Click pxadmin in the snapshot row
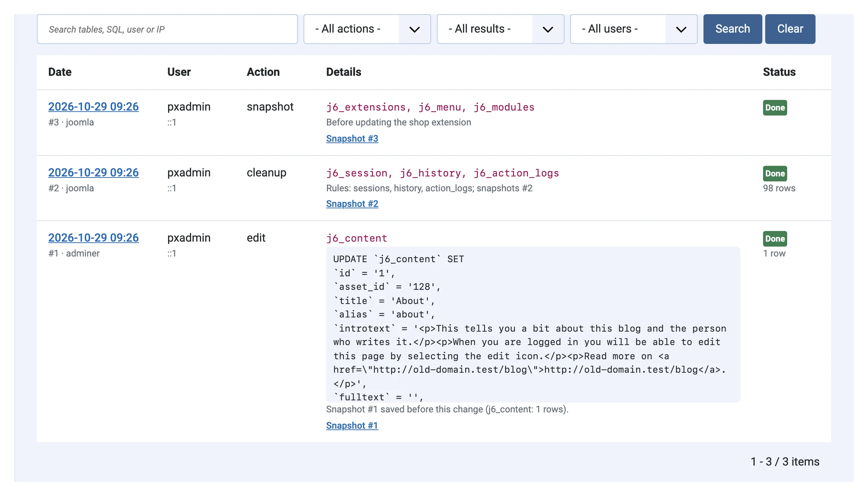This screenshot has width=868, height=496. 189,107
